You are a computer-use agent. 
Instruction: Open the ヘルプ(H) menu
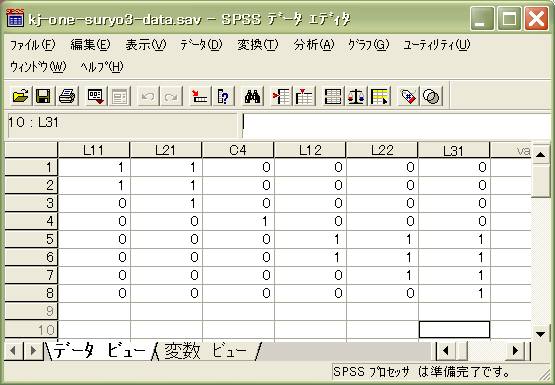pyautogui.click(x=102, y=67)
